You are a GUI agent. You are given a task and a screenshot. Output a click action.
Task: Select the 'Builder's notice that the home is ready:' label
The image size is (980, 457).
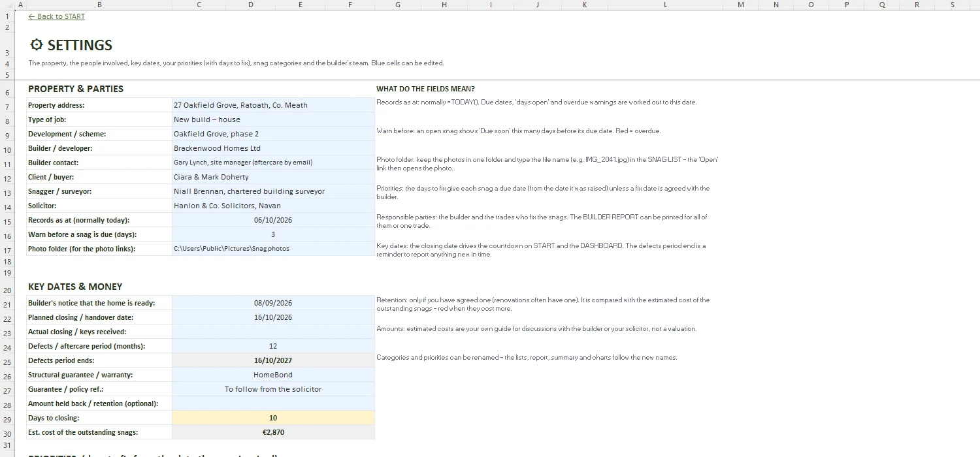(99, 303)
